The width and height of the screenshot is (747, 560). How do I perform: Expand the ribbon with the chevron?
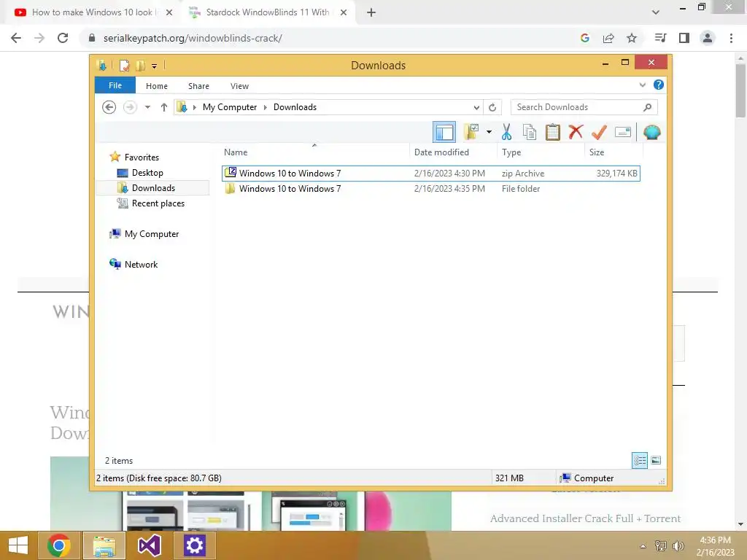coord(642,85)
